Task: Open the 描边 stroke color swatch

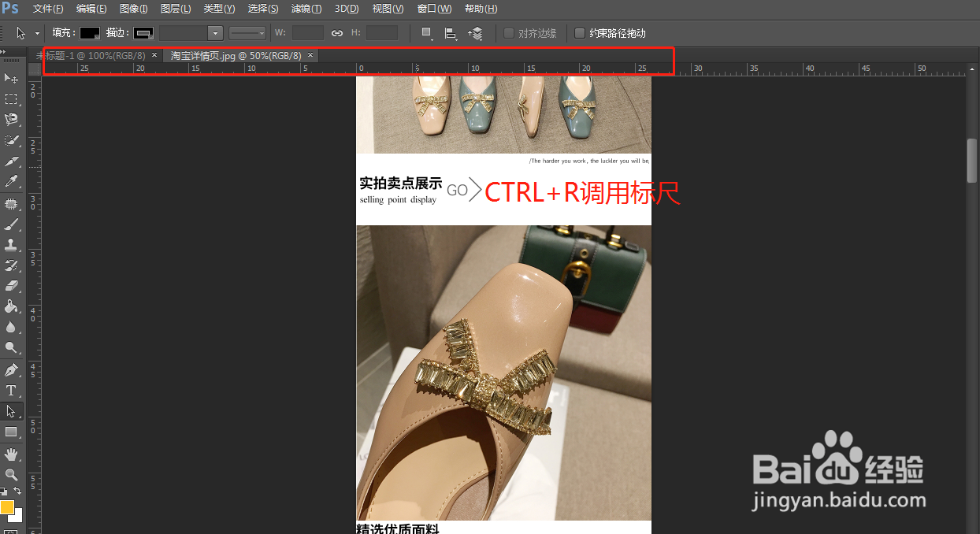Action: tap(143, 33)
